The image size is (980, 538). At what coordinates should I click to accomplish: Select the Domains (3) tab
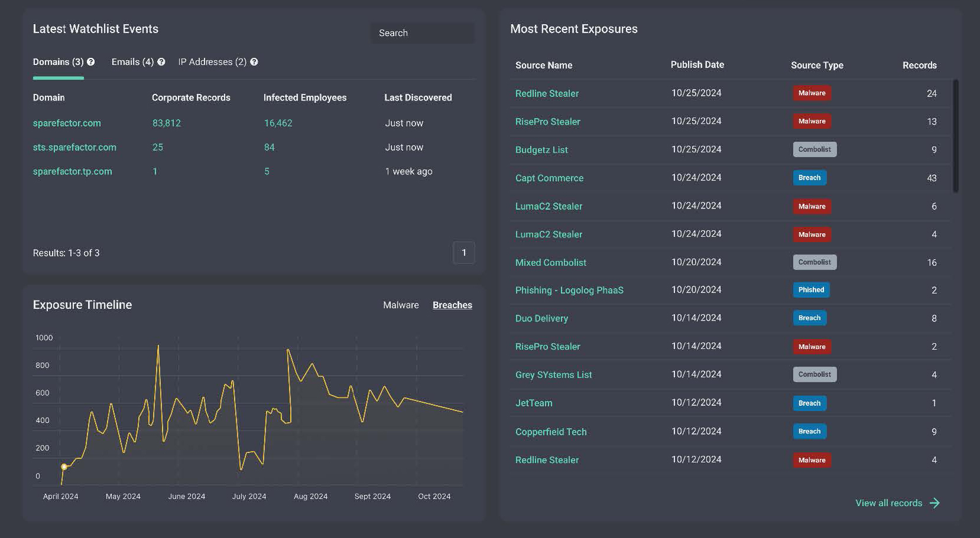click(58, 62)
